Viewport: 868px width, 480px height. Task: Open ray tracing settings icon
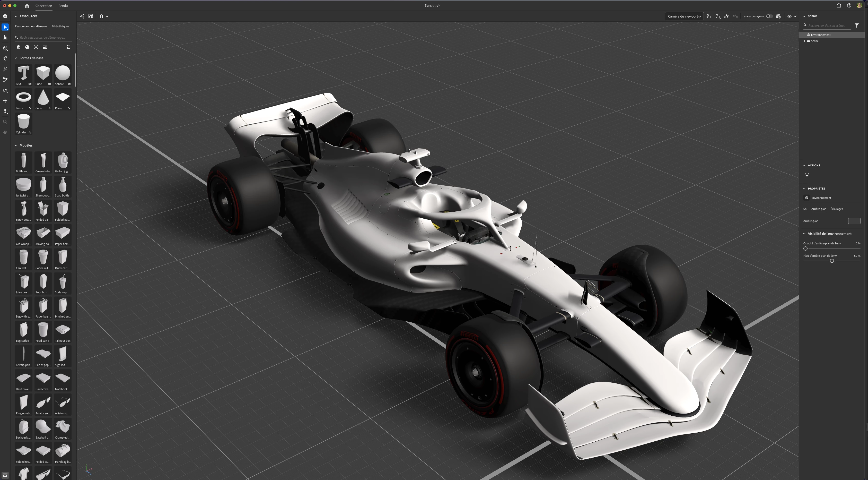click(778, 16)
